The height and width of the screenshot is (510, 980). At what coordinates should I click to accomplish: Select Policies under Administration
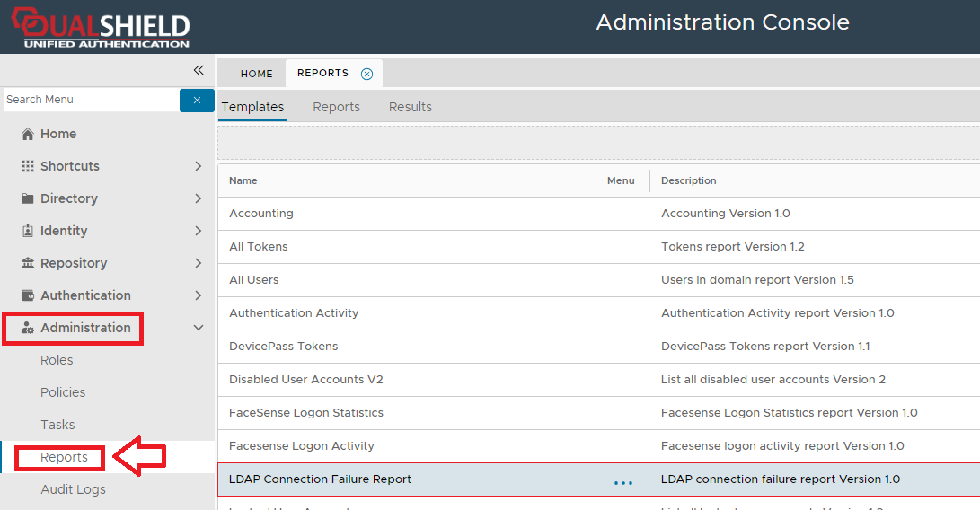pos(63,392)
